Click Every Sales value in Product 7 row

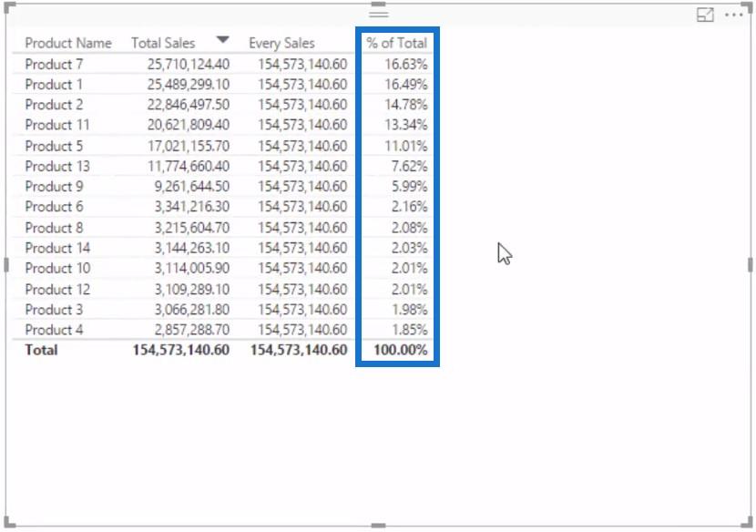[302, 64]
